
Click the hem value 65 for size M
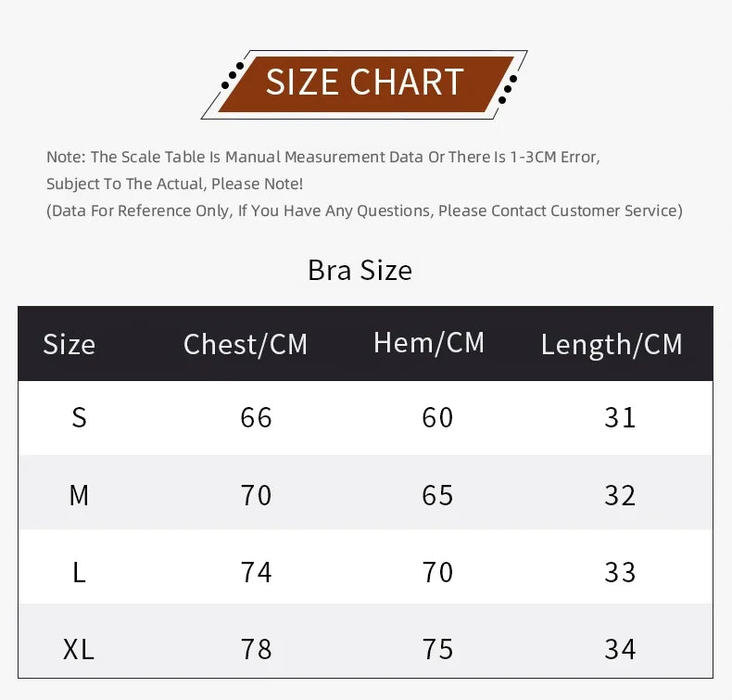coord(437,496)
